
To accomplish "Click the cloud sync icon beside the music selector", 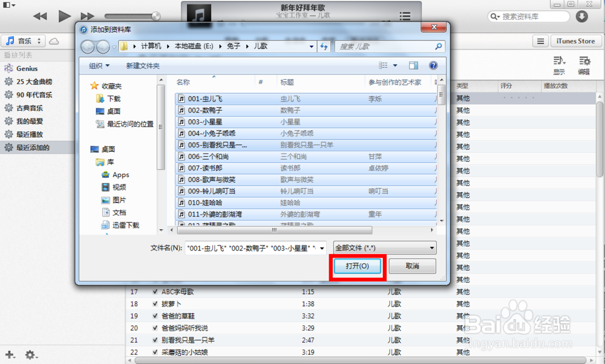I will [54, 41].
